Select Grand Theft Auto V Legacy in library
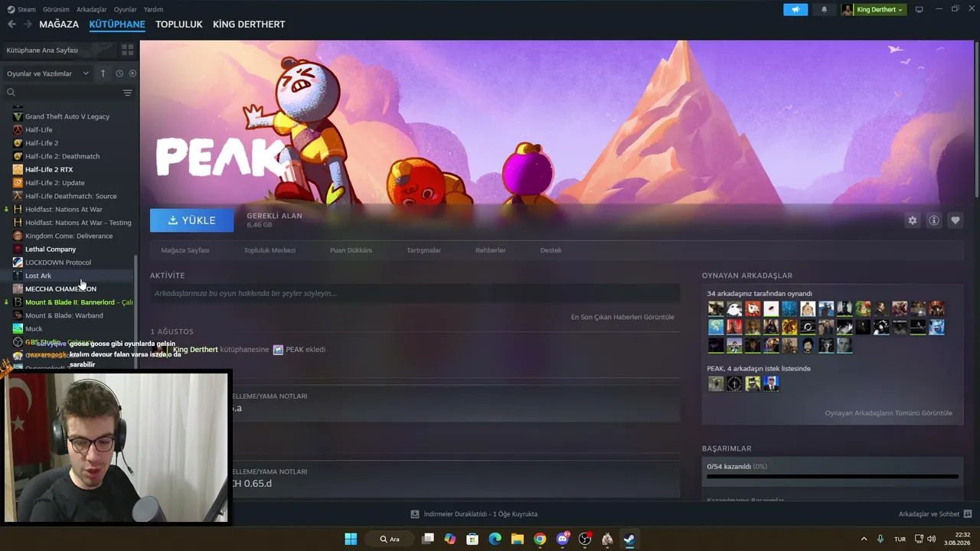The image size is (980, 551). (x=67, y=116)
